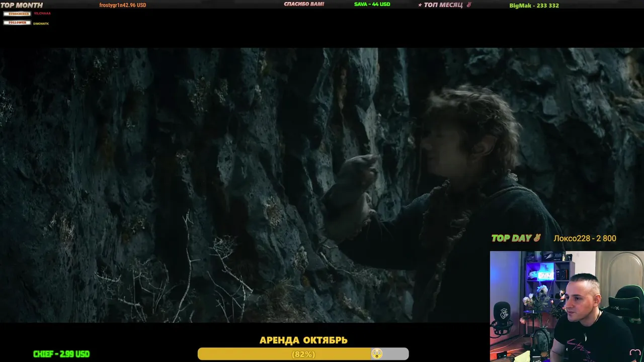Click the TOP MONTH heading
Image resolution: width=644 pixels, height=362 pixels.
pos(22,5)
